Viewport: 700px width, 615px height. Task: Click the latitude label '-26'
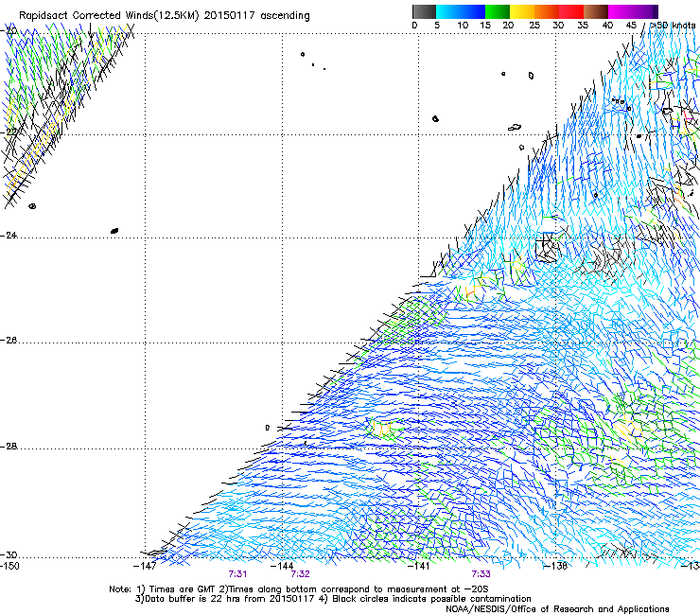(9, 341)
